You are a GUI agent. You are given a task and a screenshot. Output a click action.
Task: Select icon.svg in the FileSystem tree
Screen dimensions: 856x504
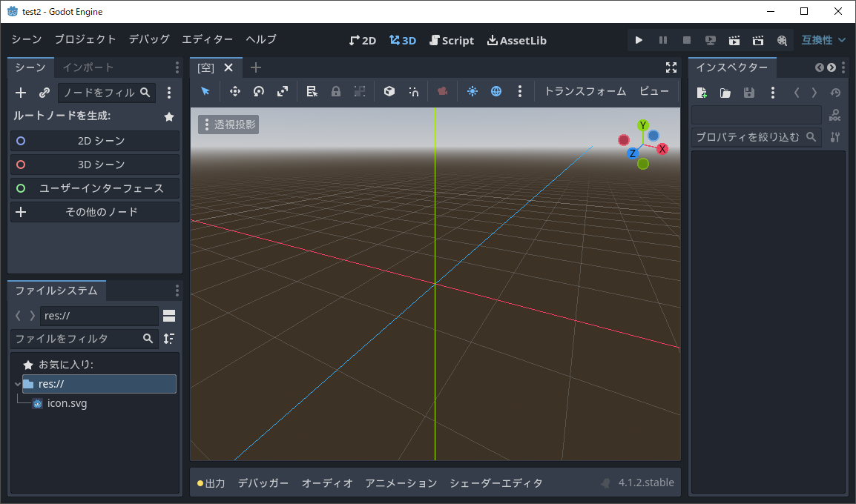68,404
